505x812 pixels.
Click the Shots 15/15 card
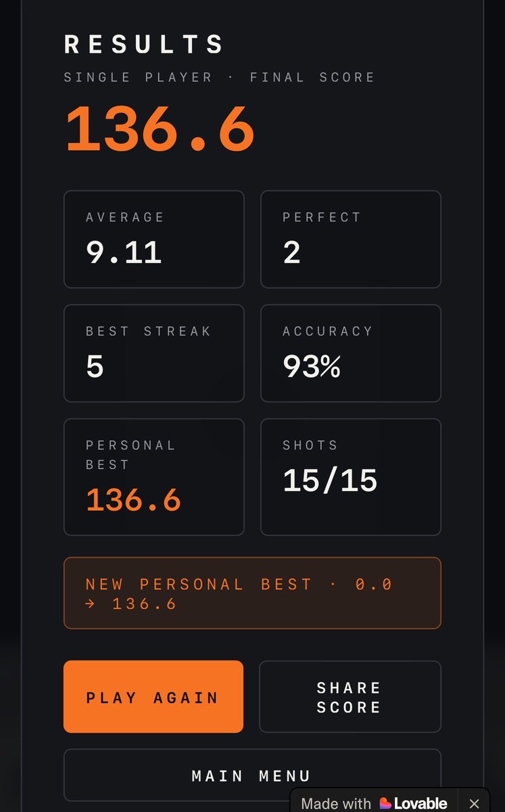[x=351, y=477]
